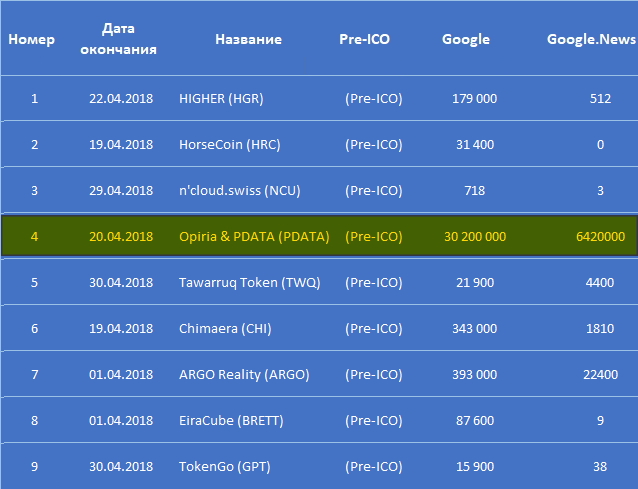The image size is (638, 489).
Task: Click the 'Google' column header
Action: click(x=466, y=39)
